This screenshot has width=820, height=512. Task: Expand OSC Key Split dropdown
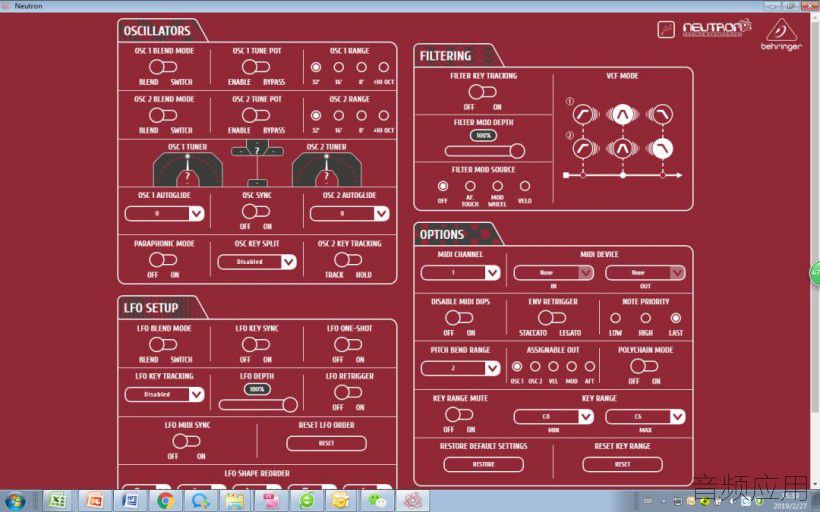(x=257, y=261)
